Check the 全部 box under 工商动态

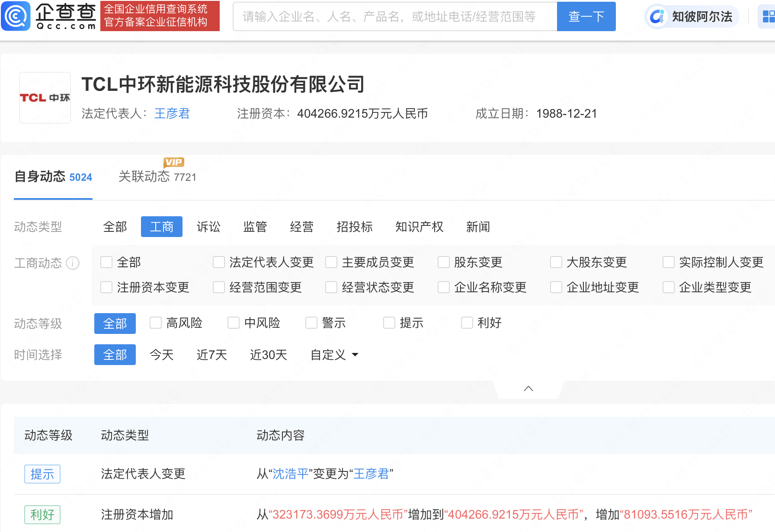coord(106,262)
